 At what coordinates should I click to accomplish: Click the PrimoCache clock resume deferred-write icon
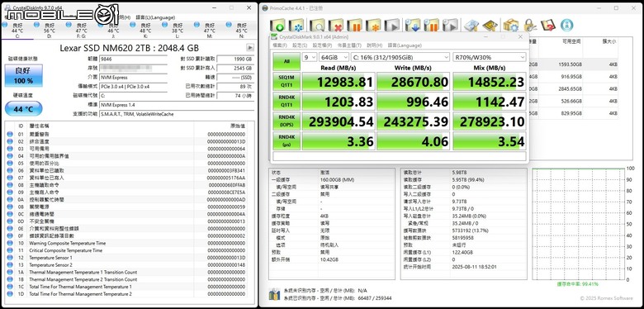(x=450, y=26)
